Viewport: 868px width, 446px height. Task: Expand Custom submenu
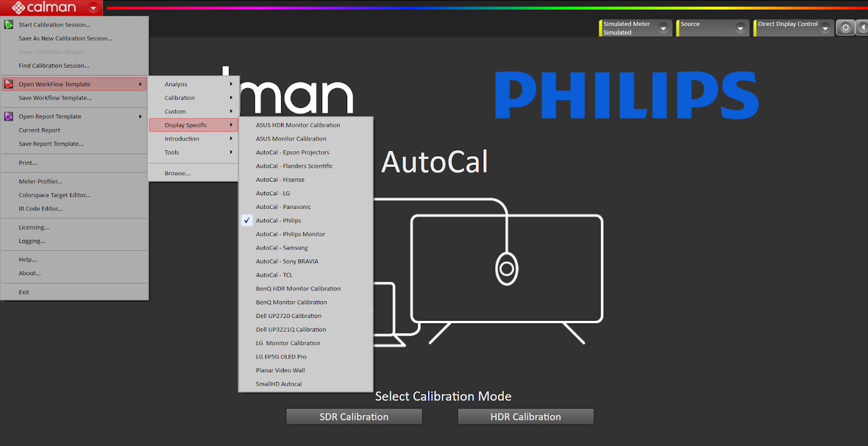[193, 111]
